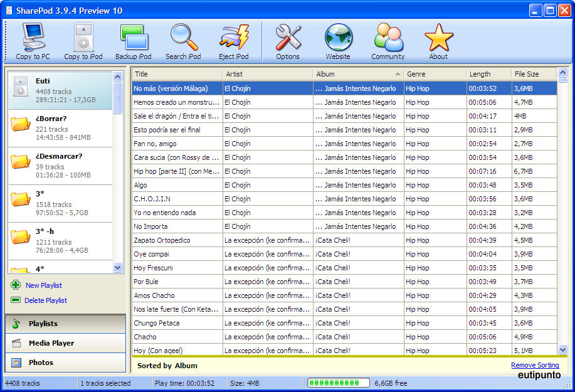Select the Euti iPod device entry

(x=60, y=90)
